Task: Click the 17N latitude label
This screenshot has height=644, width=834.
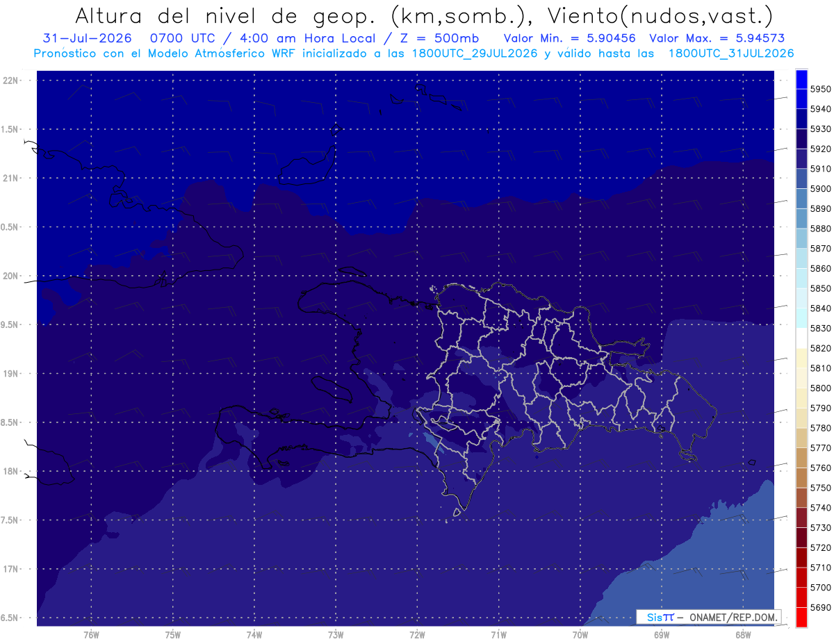Action: [x=10, y=569]
